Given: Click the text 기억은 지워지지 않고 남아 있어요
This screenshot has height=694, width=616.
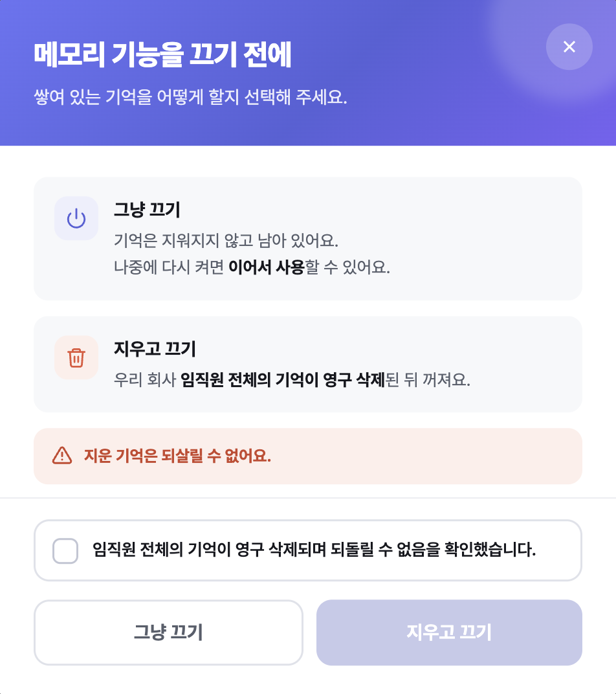Looking at the screenshot, I should coord(226,241).
